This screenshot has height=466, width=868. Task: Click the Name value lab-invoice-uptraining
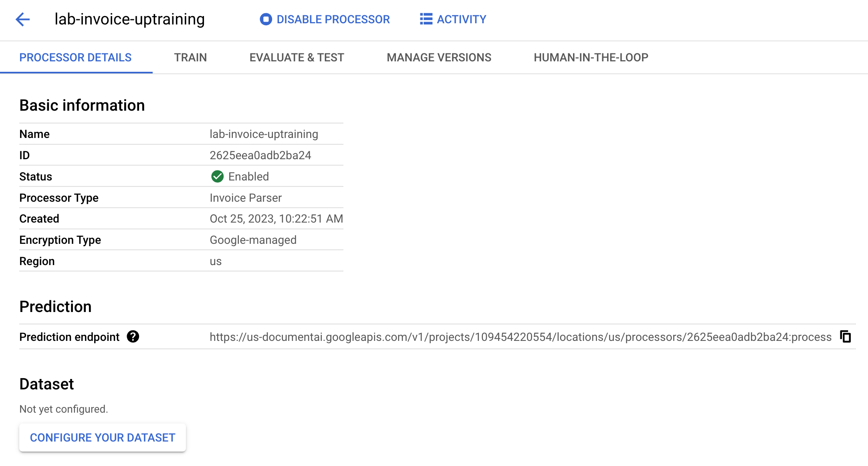point(264,134)
